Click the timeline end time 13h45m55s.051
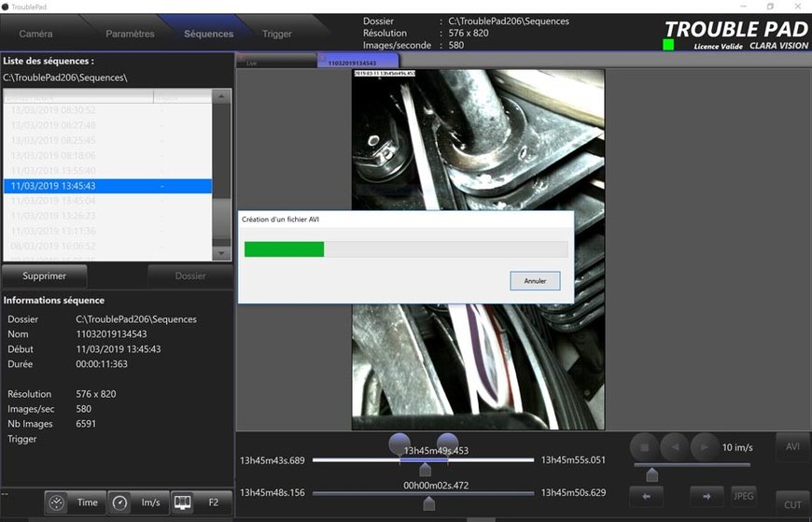The height and width of the screenshot is (522, 812). click(573, 459)
